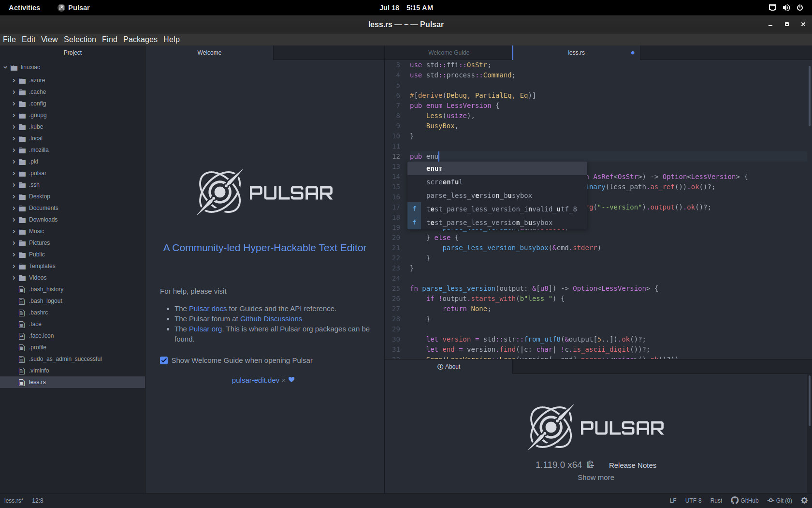This screenshot has height=508, width=812.
Task: Click the .viminfo file icon
Action: click(22, 371)
